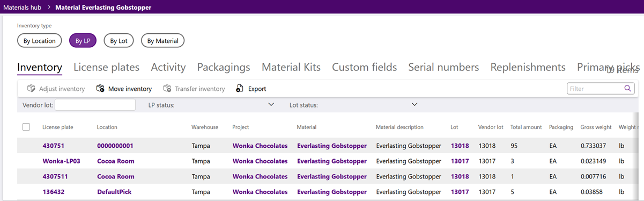Click the Move inventory button label

click(130, 89)
